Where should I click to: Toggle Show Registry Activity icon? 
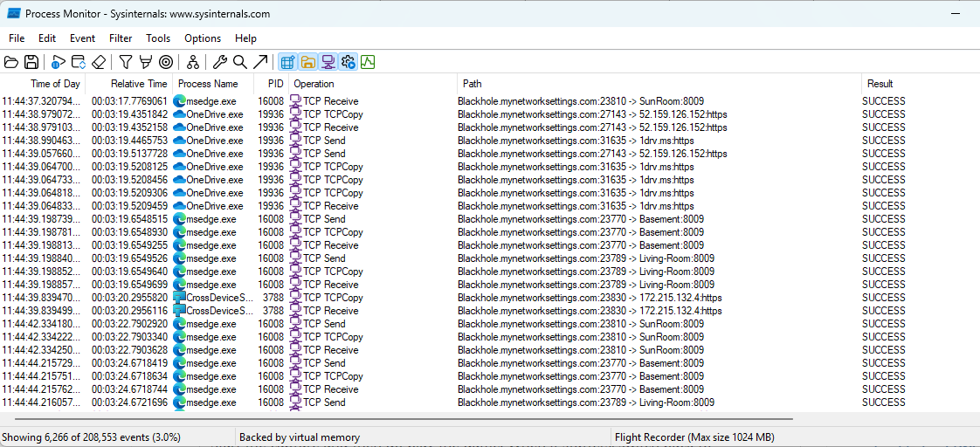287,62
